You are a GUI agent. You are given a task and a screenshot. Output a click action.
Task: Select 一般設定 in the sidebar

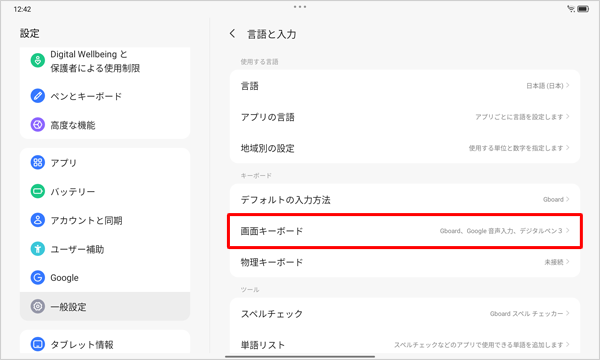pos(105,306)
